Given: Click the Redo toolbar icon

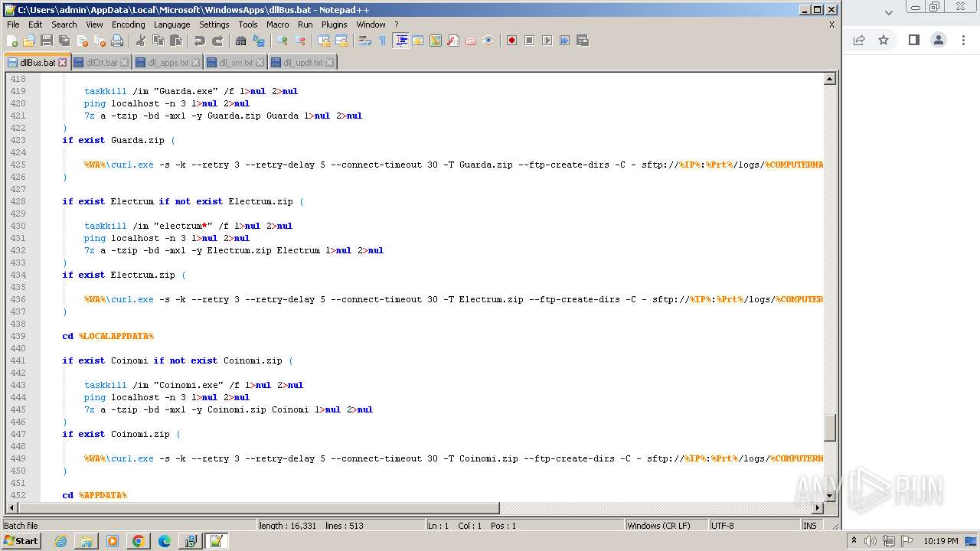Looking at the screenshot, I should [x=217, y=41].
